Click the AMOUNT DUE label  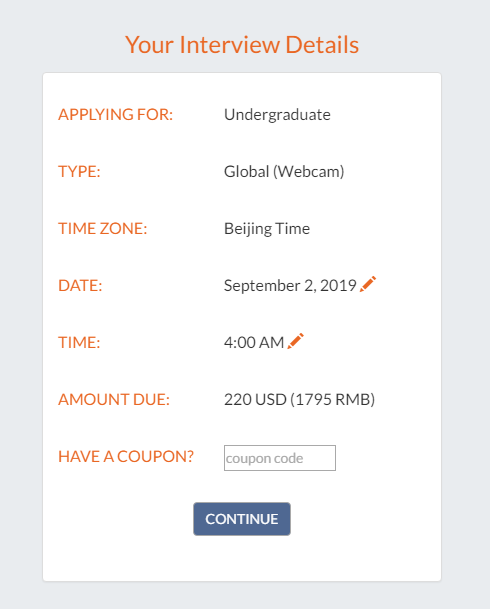pos(114,399)
